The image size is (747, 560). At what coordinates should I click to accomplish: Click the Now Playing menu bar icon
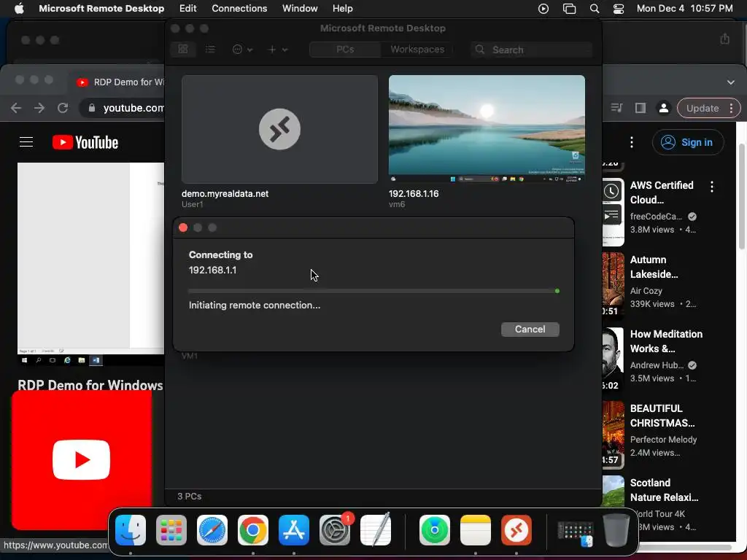click(543, 9)
